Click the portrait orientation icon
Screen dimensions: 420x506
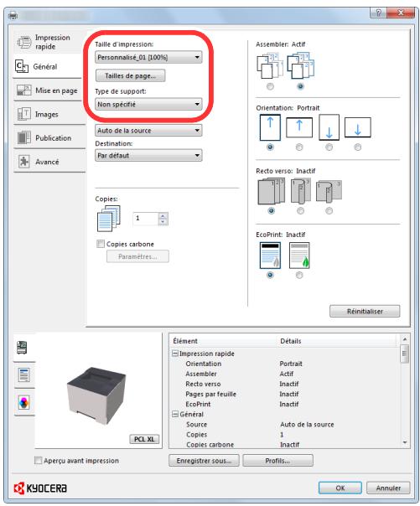(270, 127)
